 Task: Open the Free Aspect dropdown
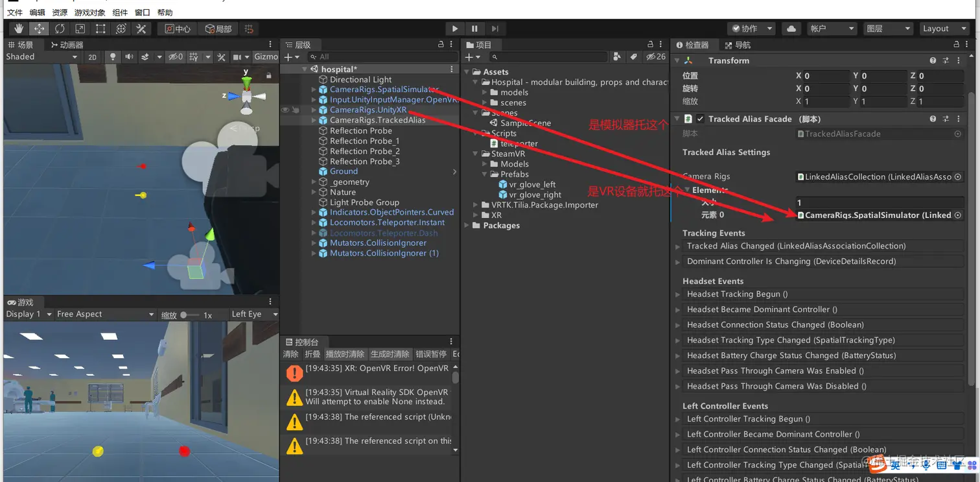point(105,315)
